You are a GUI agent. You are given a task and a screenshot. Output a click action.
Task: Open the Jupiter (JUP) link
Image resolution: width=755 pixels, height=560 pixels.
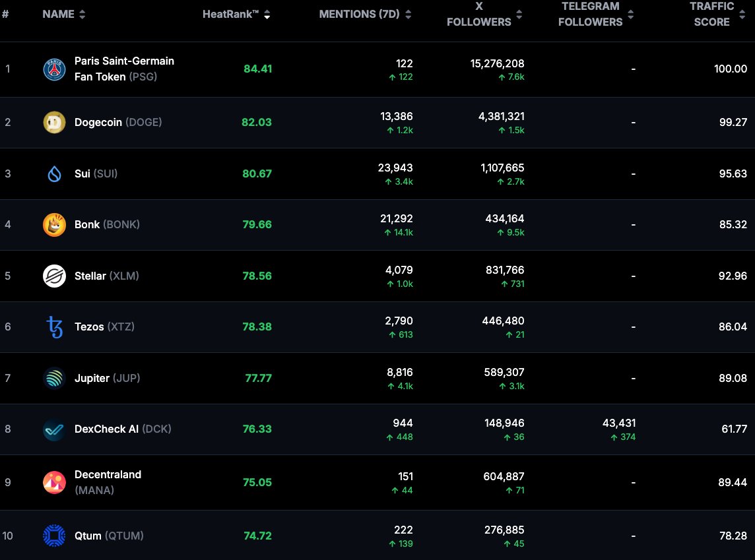pyautogui.click(x=108, y=378)
